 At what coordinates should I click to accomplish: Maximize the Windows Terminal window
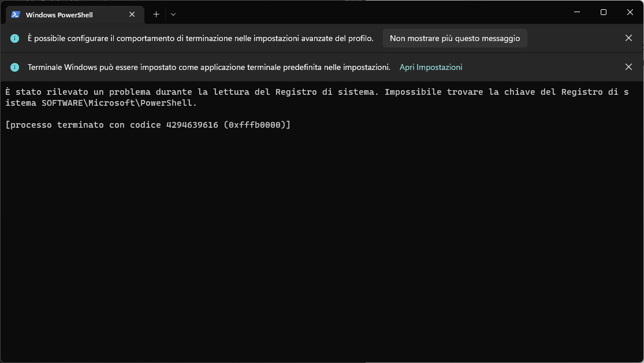pyautogui.click(x=603, y=12)
